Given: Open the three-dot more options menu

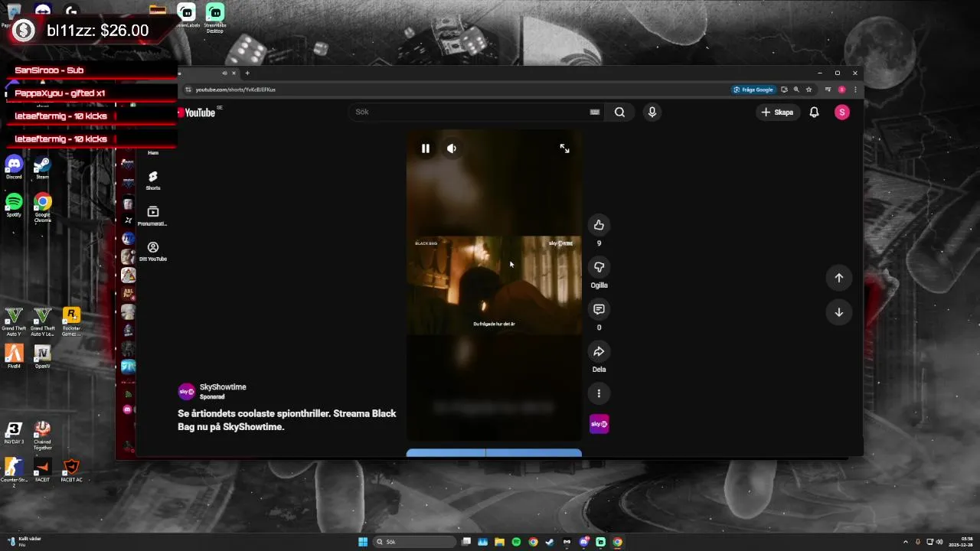Looking at the screenshot, I should pos(599,393).
